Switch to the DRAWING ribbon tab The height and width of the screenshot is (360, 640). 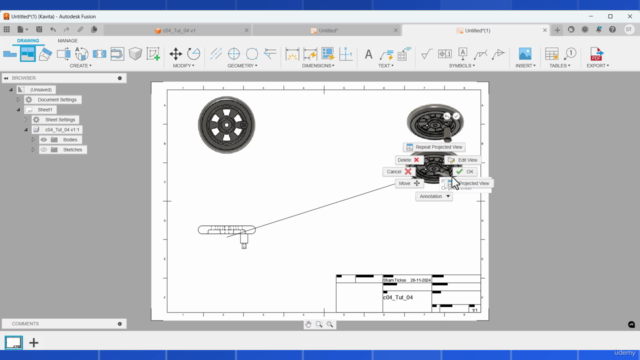pos(28,41)
